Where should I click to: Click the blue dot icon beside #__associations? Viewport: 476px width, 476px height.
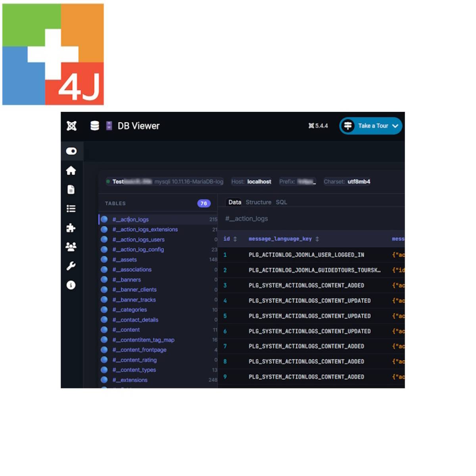click(x=104, y=269)
